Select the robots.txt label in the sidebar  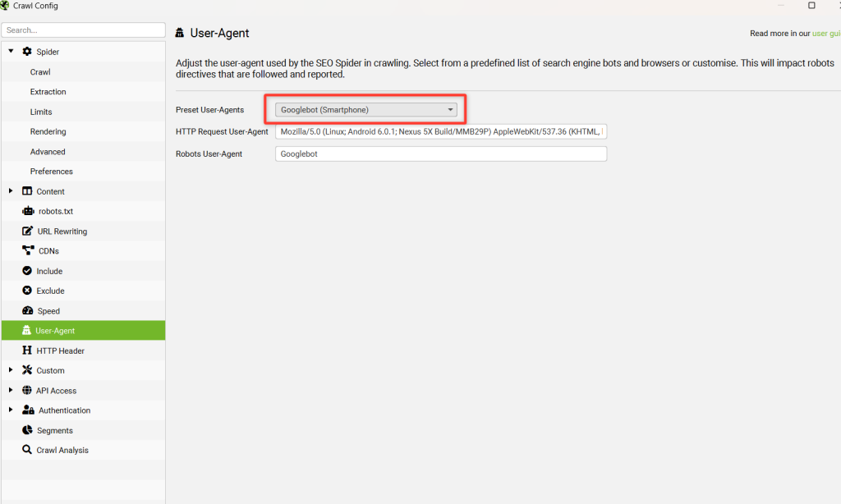tap(56, 211)
